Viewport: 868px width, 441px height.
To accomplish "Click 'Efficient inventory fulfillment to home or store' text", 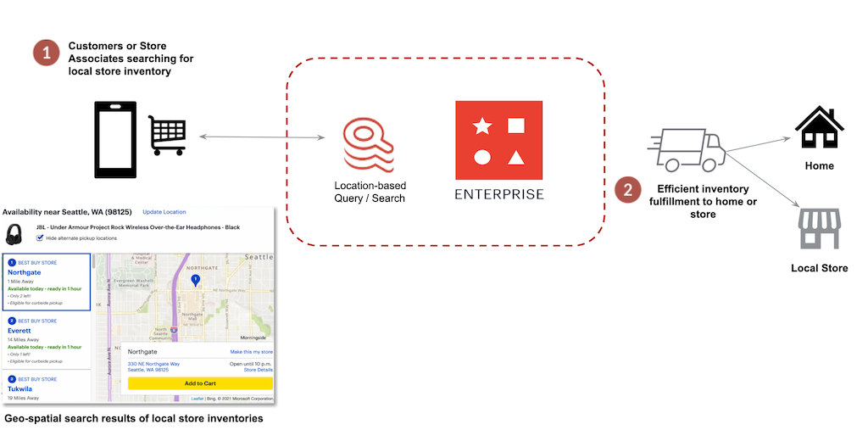I will [x=703, y=202].
